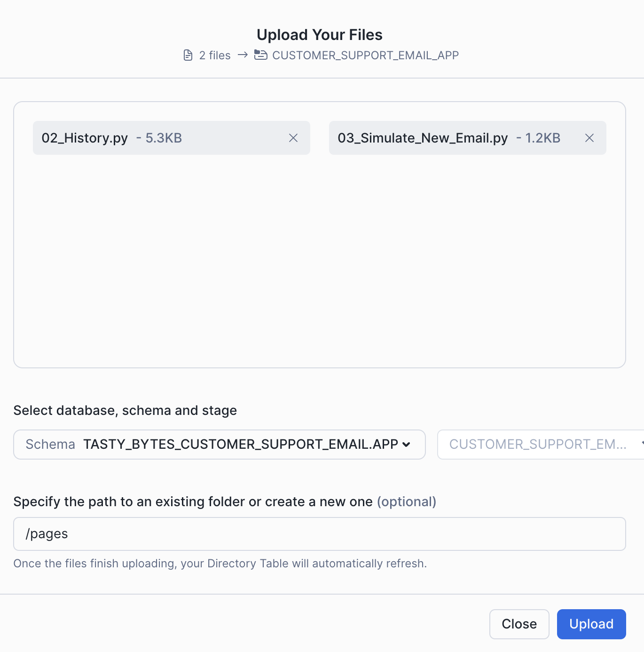Click the "(optional)" label text
Viewport: 644px width, 652px height.
click(407, 501)
